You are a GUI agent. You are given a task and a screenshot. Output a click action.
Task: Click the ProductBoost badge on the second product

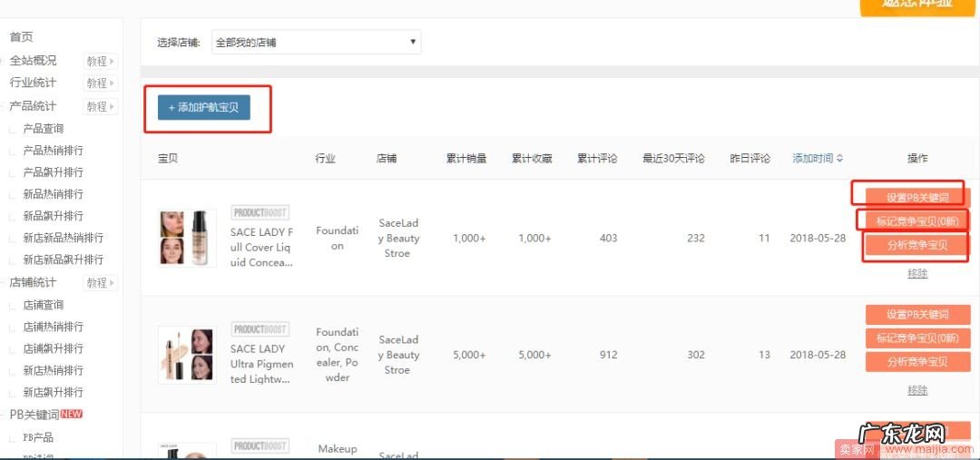coord(260,329)
